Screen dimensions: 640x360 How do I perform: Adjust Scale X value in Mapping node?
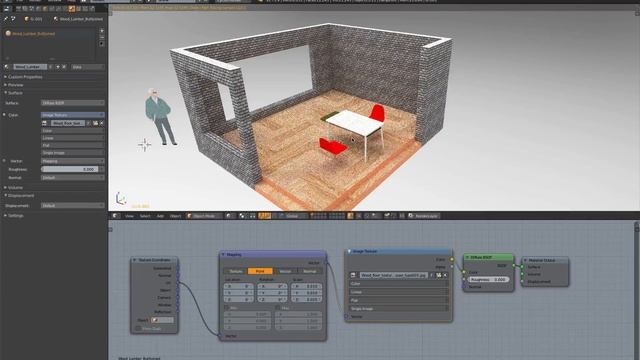point(307,286)
